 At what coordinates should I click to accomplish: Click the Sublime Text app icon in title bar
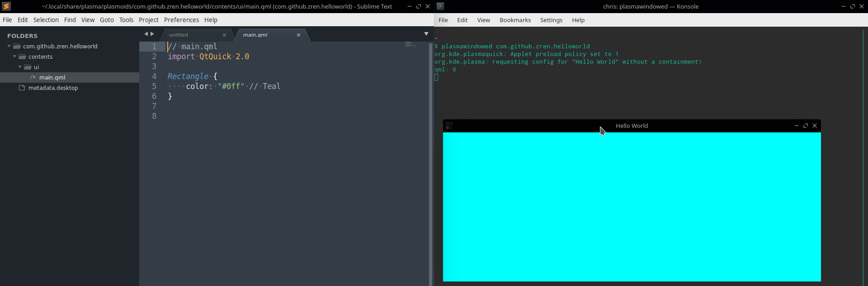(6, 6)
